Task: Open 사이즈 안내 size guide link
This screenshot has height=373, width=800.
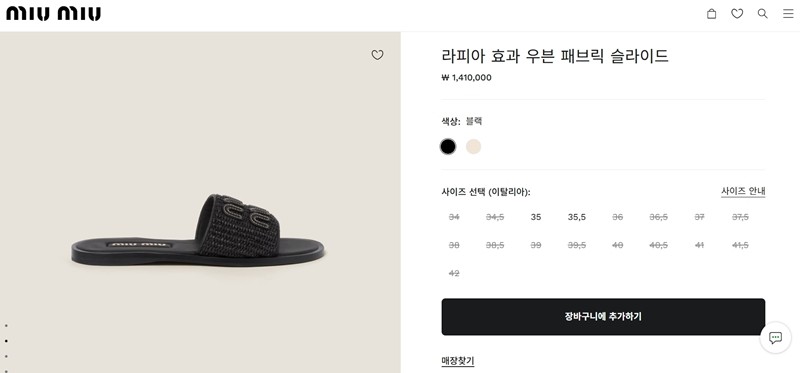Action: click(743, 191)
